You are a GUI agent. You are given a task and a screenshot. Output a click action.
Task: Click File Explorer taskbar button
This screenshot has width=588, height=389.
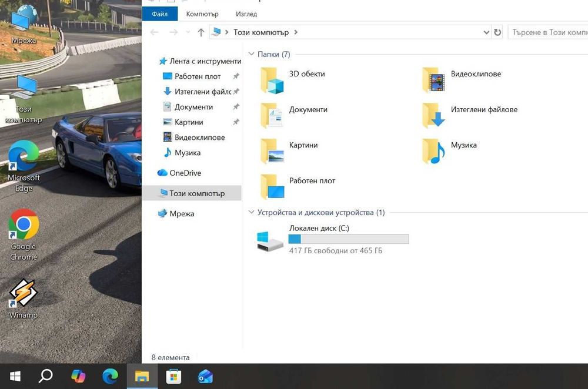[142, 376]
